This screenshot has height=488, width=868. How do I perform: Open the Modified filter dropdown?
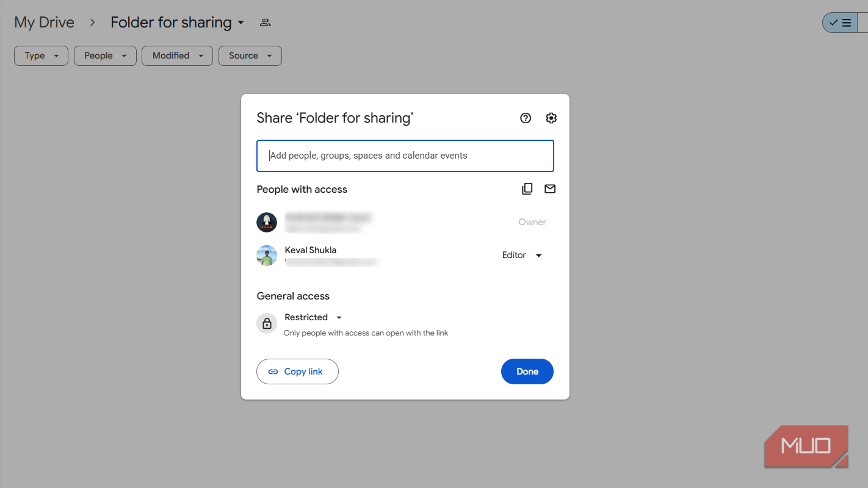[177, 56]
